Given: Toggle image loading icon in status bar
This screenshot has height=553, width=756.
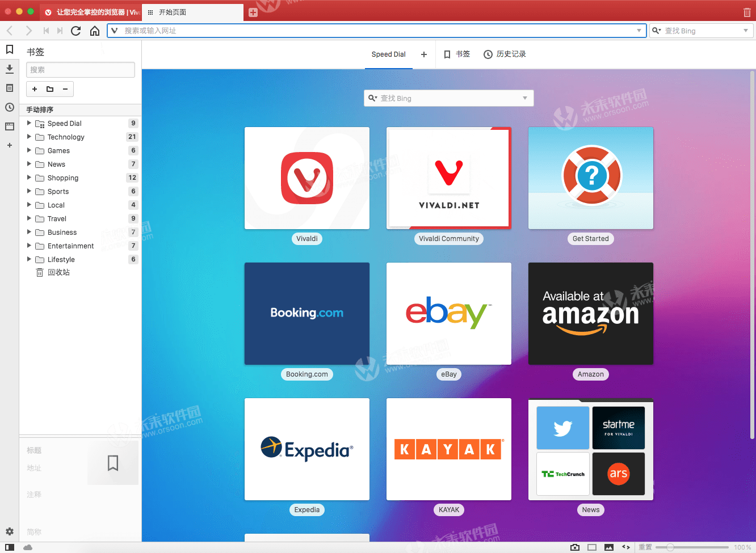Looking at the screenshot, I should (x=609, y=547).
